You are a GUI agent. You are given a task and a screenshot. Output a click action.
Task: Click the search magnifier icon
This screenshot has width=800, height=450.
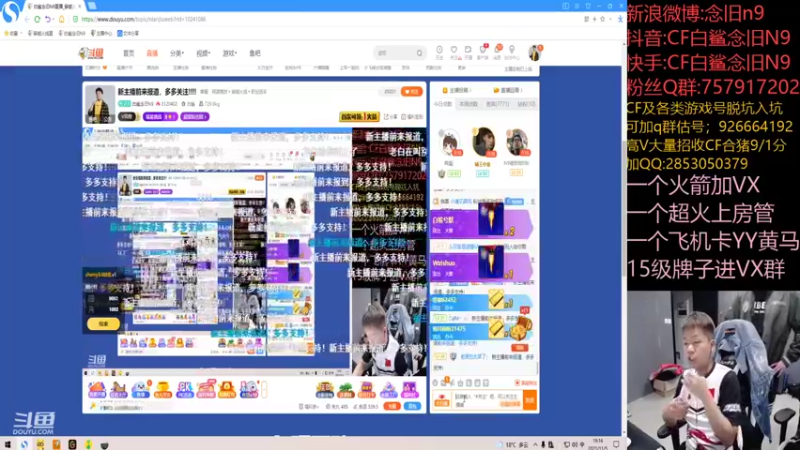(419, 53)
